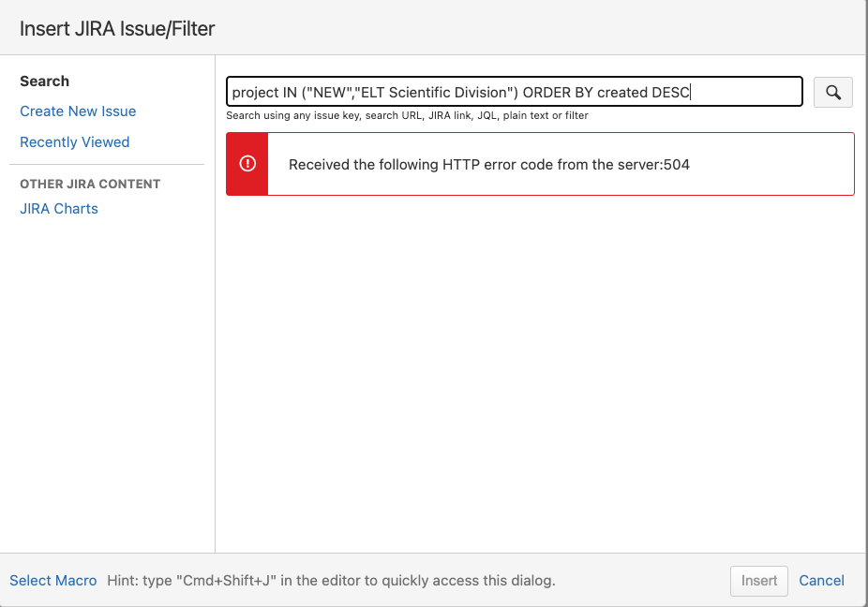868x607 pixels.
Task: Switch to Recently Viewed issues
Action: pyautogui.click(x=75, y=142)
